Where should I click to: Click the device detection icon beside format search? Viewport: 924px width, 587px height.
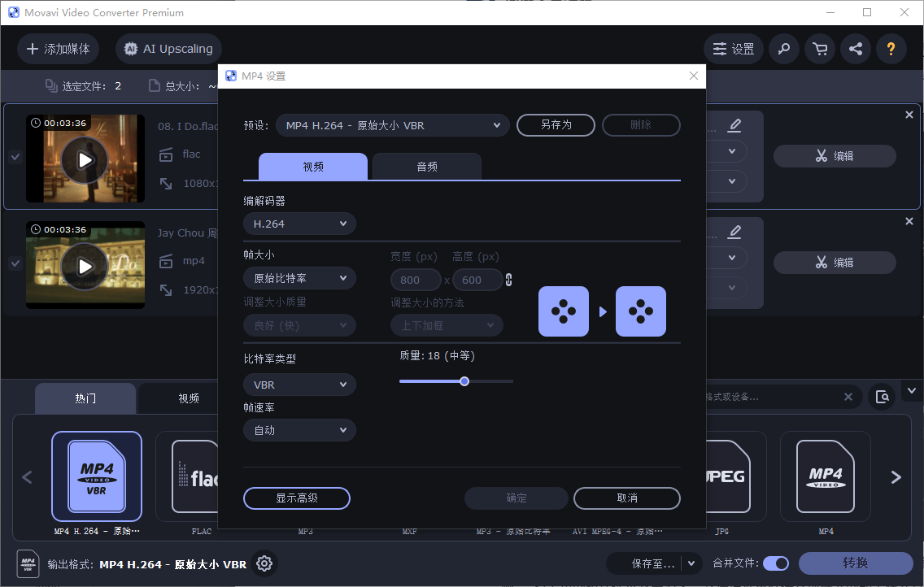[x=883, y=397]
